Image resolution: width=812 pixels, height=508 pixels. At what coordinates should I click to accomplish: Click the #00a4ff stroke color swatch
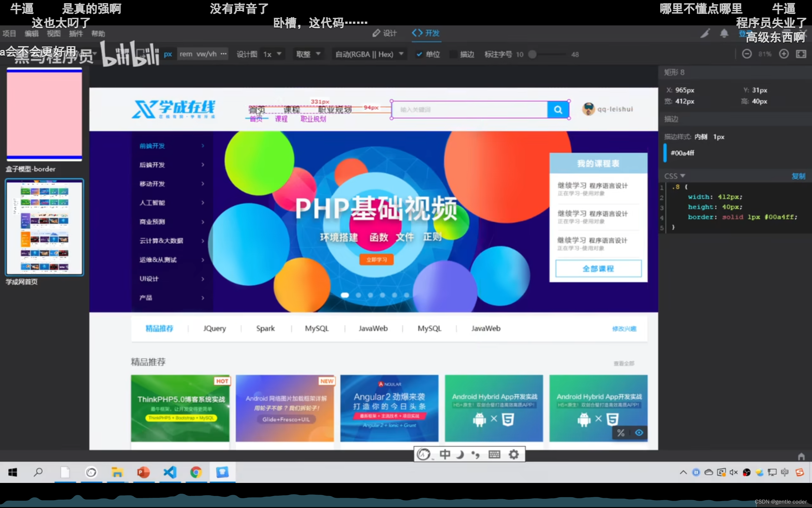click(665, 153)
